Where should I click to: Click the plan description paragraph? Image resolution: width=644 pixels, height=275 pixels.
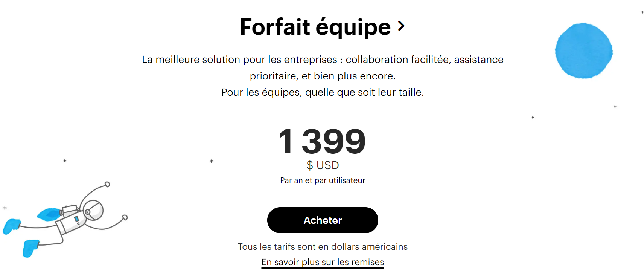tap(323, 75)
